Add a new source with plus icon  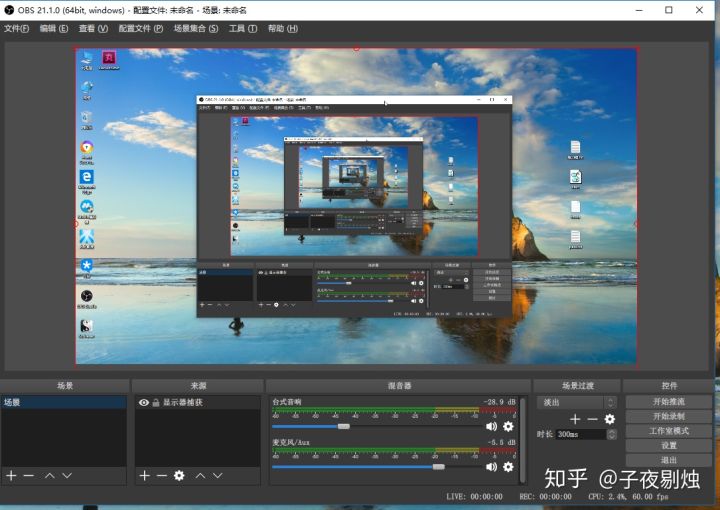coord(144,476)
